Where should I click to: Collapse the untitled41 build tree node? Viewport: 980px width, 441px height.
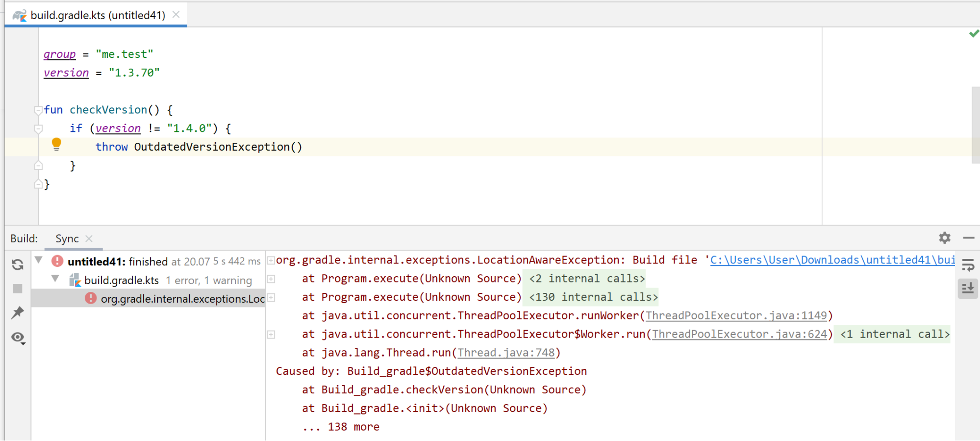pos(39,260)
